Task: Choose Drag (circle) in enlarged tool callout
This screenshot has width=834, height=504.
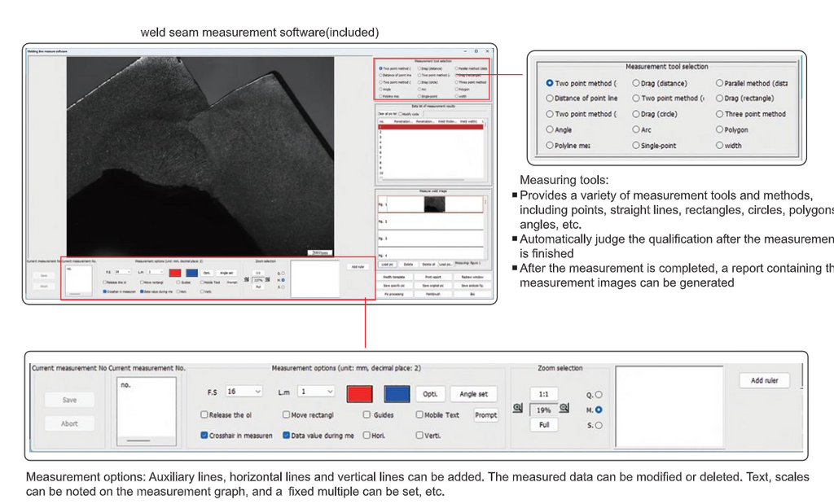Action: point(635,114)
